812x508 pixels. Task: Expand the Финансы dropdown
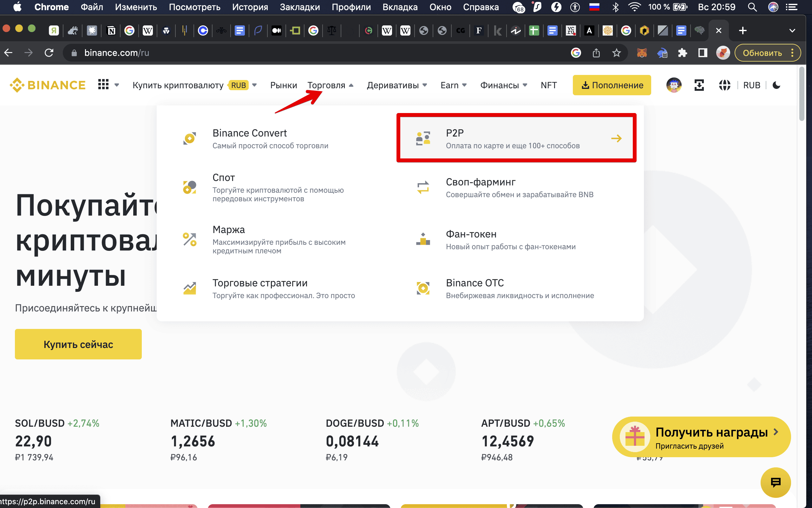coord(504,85)
